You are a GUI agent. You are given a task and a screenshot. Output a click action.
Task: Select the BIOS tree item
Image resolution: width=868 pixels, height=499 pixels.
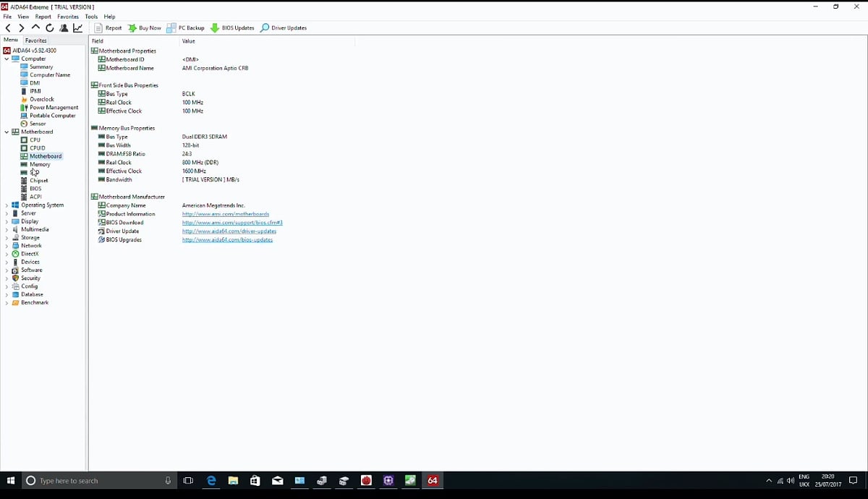35,189
